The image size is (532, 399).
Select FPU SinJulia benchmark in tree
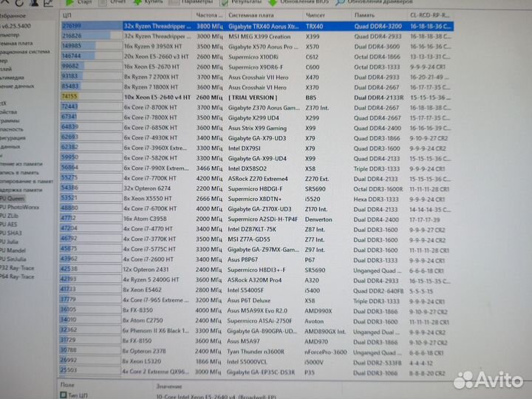[x=13, y=259]
